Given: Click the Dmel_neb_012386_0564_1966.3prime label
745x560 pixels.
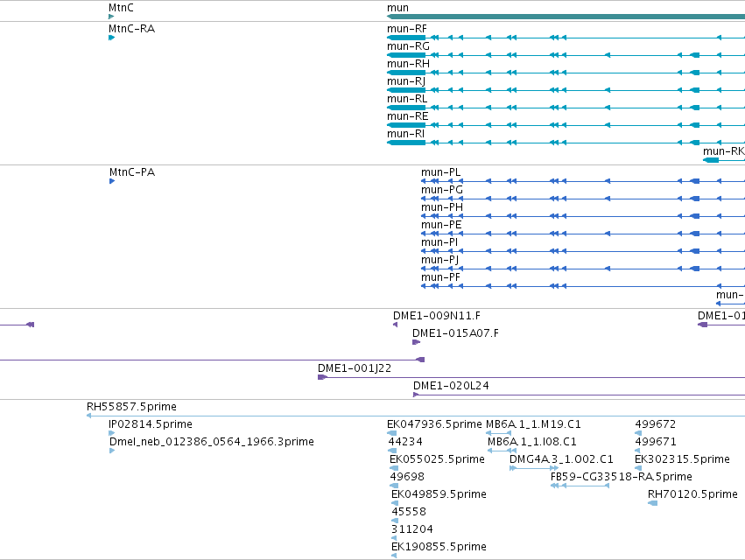Looking at the screenshot, I should click(212, 442).
